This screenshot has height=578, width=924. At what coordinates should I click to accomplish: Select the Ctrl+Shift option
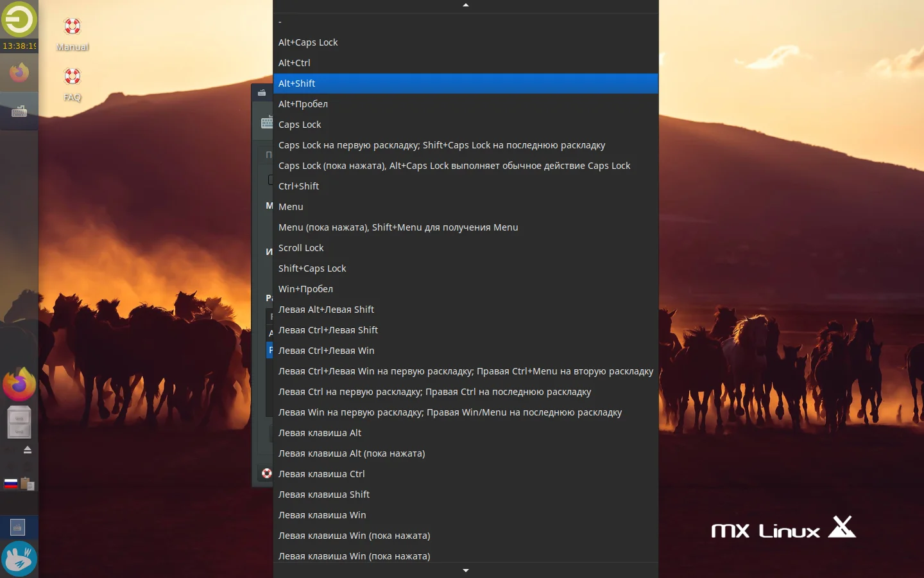298,186
